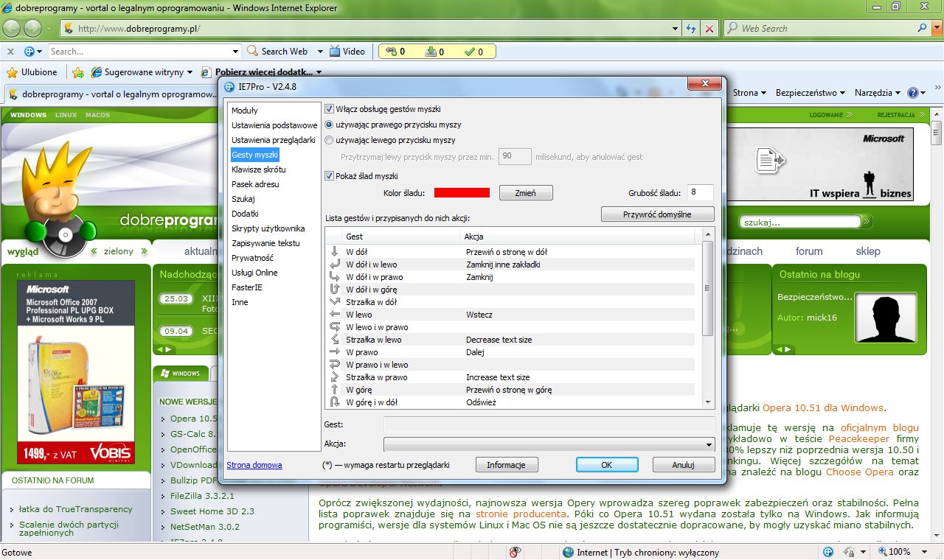Open the 'sklep' link on the website
Viewport: 944px width, 560px height.
(x=868, y=251)
